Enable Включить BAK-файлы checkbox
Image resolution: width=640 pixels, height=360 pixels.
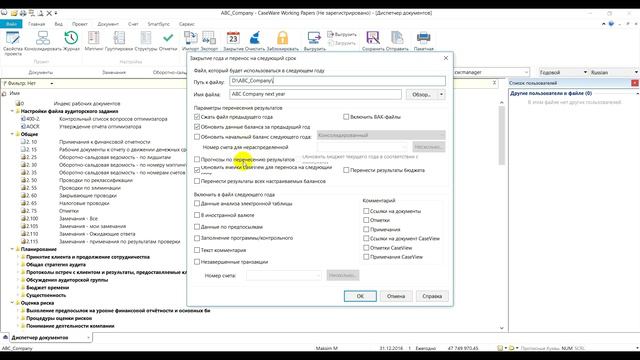346,117
